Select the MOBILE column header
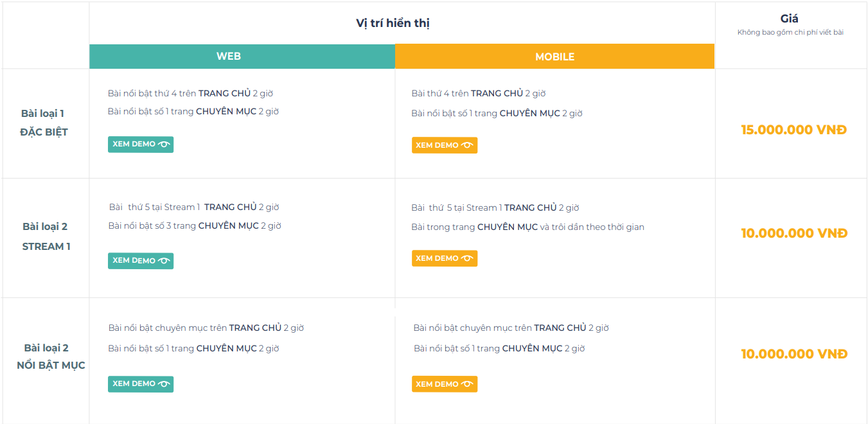868x424 pixels. point(554,57)
